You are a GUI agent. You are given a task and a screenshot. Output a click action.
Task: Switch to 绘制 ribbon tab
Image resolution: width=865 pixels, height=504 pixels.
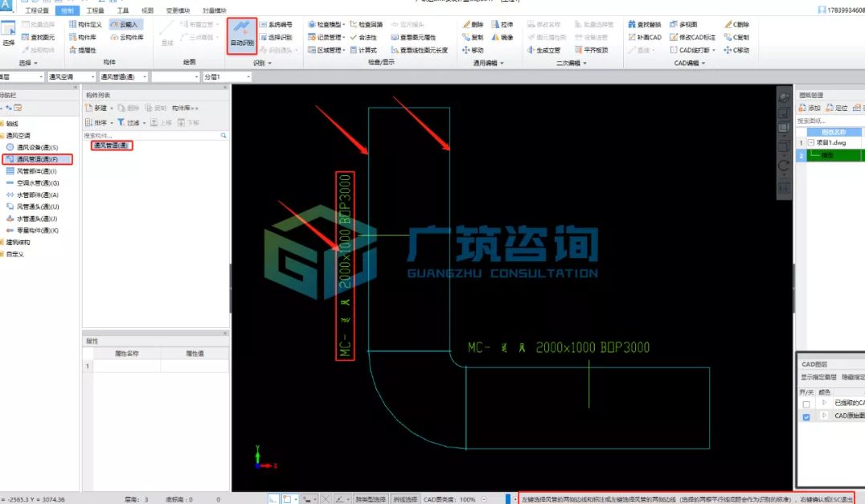coord(68,10)
